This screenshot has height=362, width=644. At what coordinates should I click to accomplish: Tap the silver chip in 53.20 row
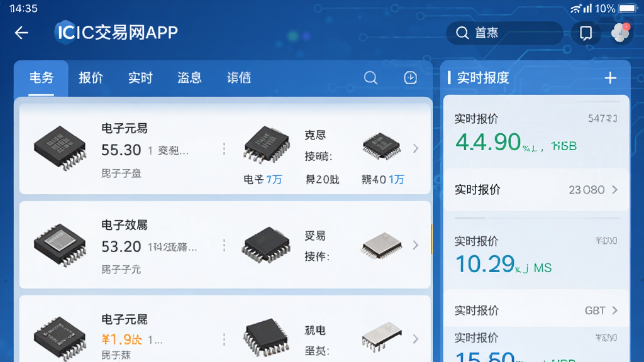pyautogui.click(x=382, y=246)
